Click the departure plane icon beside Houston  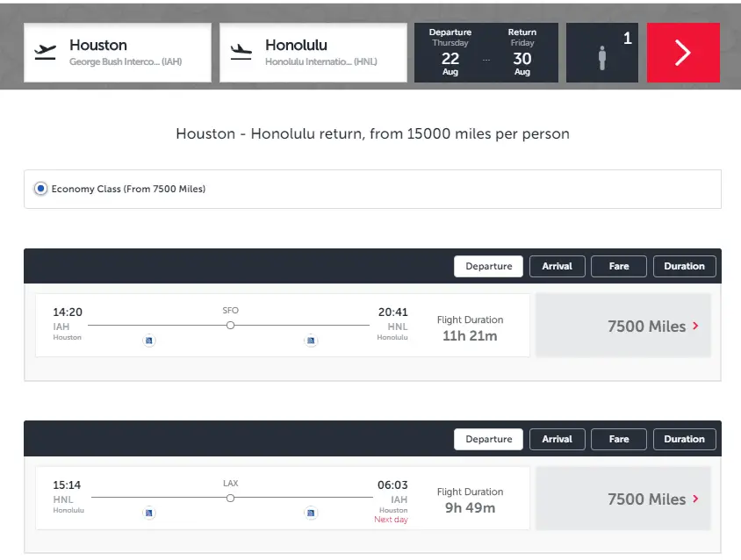click(45, 53)
